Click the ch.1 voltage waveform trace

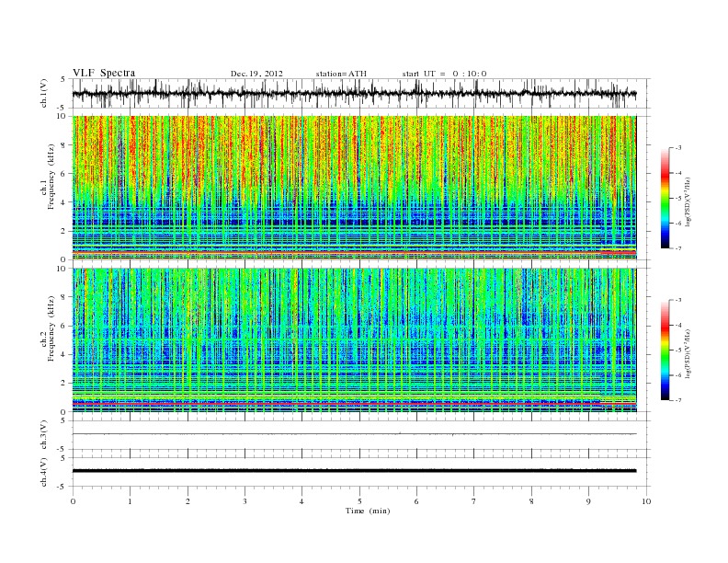point(354,93)
